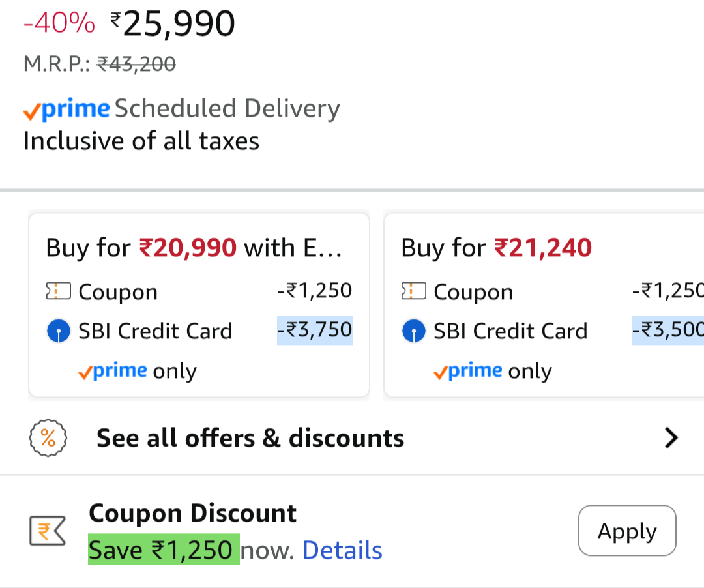Viewport: 704px width, 588px height.
Task: Tap SBI logo in ₹21,240 offer card
Action: (414, 331)
